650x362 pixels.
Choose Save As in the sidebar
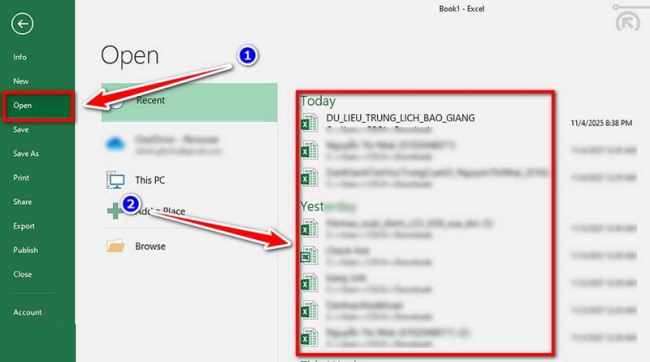tap(26, 153)
